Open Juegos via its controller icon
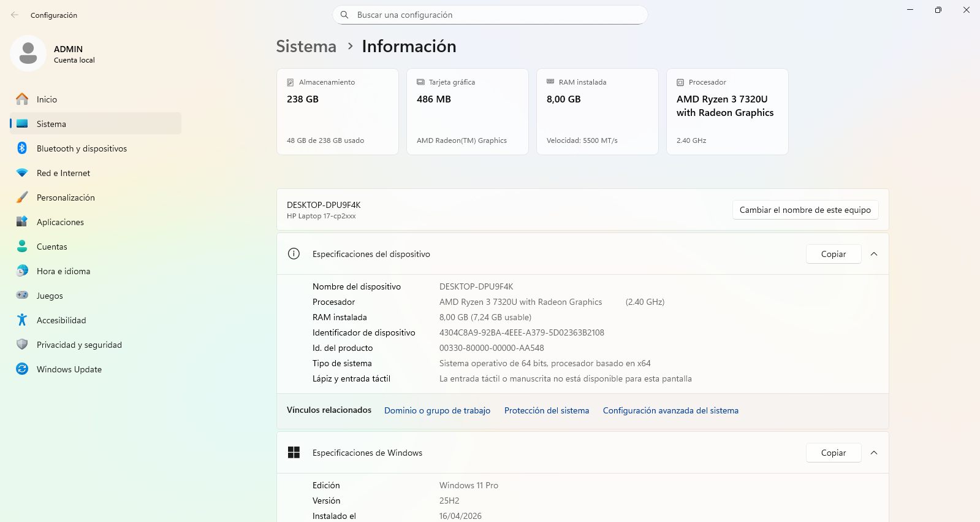This screenshot has height=522, width=980. click(x=22, y=295)
